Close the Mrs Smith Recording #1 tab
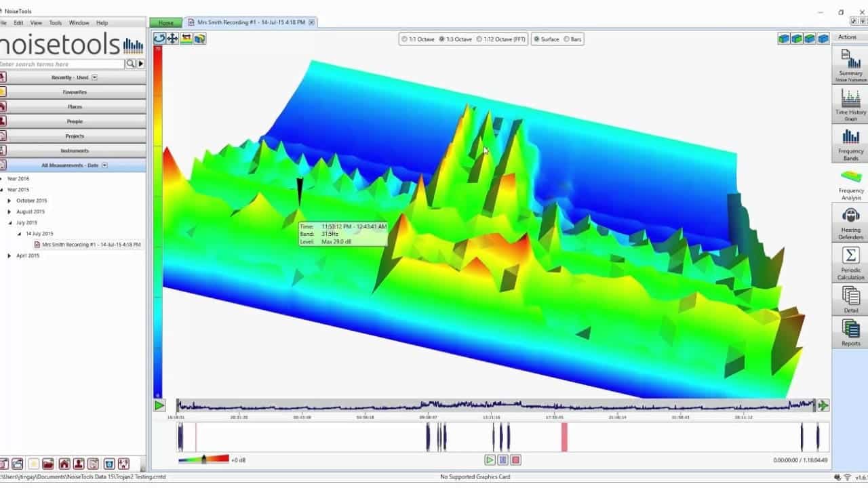Image resolution: width=868 pixels, height=488 pixels. [311, 22]
